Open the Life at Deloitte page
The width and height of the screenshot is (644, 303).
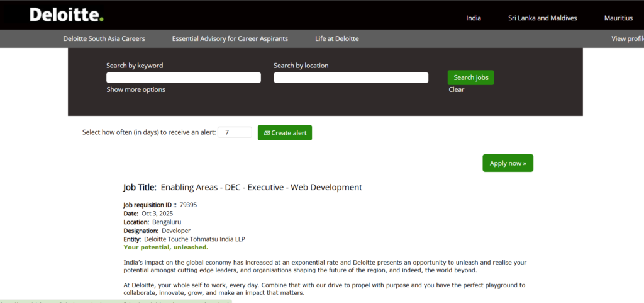pos(337,38)
